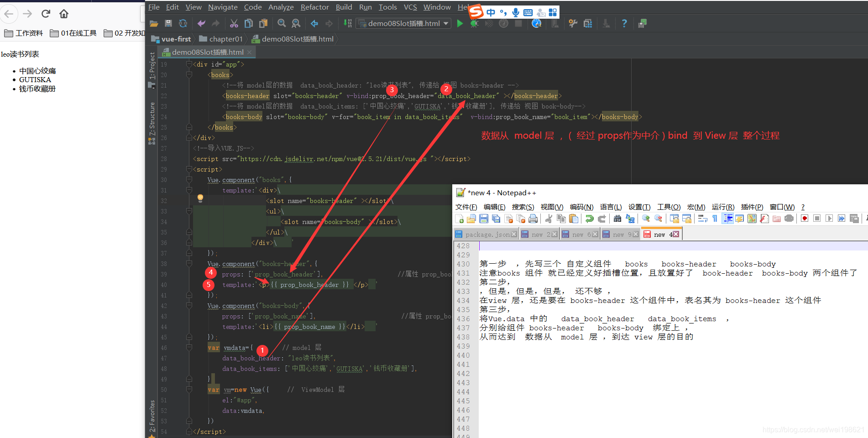
Task: Collapse the vmdata fold on line 46
Action: (x=189, y=348)
